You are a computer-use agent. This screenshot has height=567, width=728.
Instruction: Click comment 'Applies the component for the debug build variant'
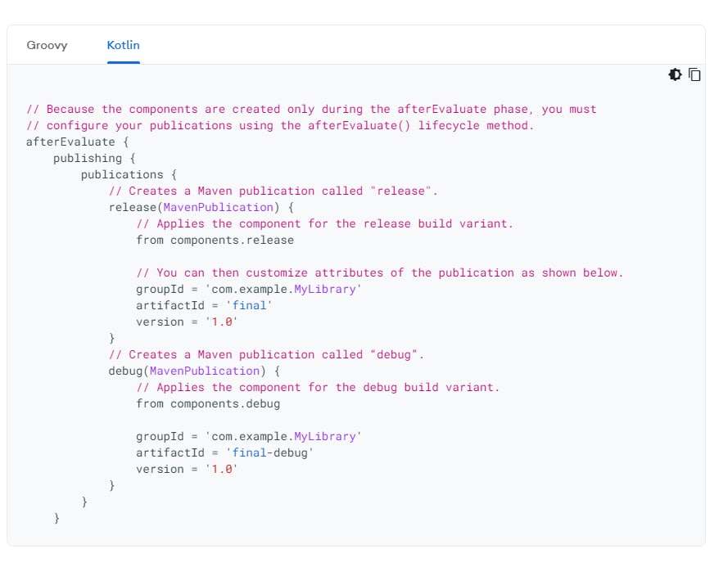pos(318,388)
